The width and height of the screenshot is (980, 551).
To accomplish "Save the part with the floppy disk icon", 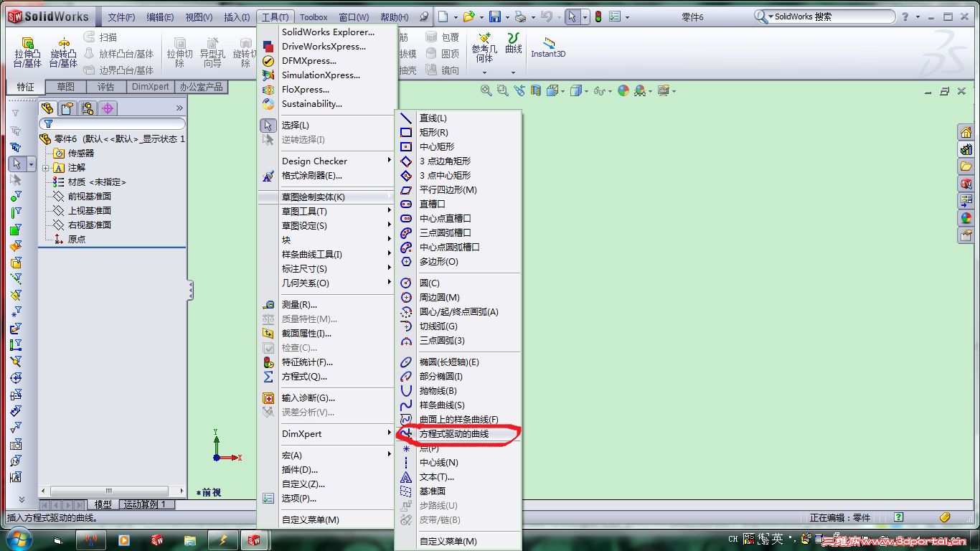I will 495,17.
